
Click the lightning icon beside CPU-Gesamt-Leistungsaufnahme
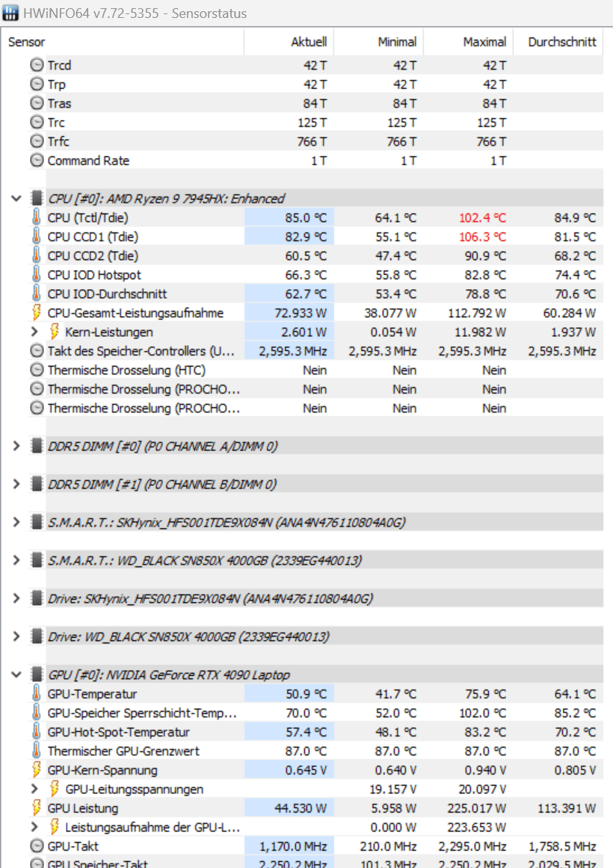(x=37, y=313)
